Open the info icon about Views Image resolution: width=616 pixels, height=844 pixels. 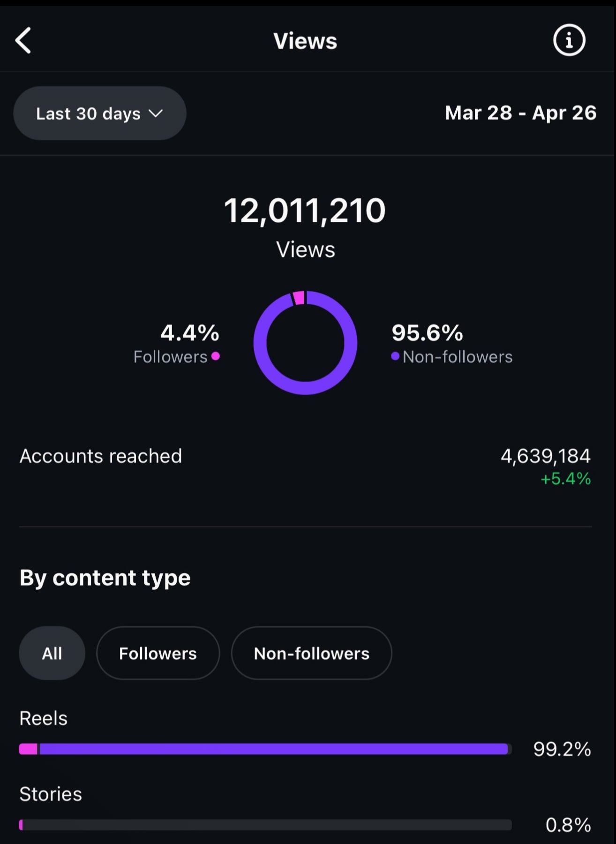click(x=569, y=40)
